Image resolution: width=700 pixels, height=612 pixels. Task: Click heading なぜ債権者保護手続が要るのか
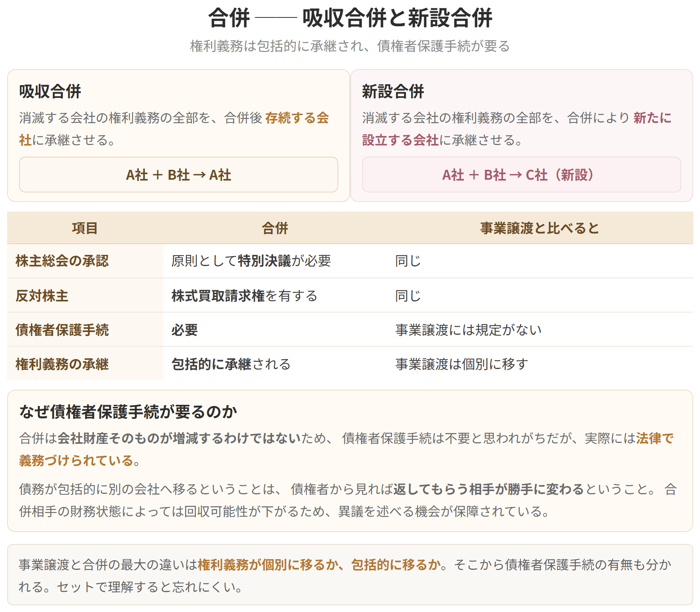(x=128, y=412)
